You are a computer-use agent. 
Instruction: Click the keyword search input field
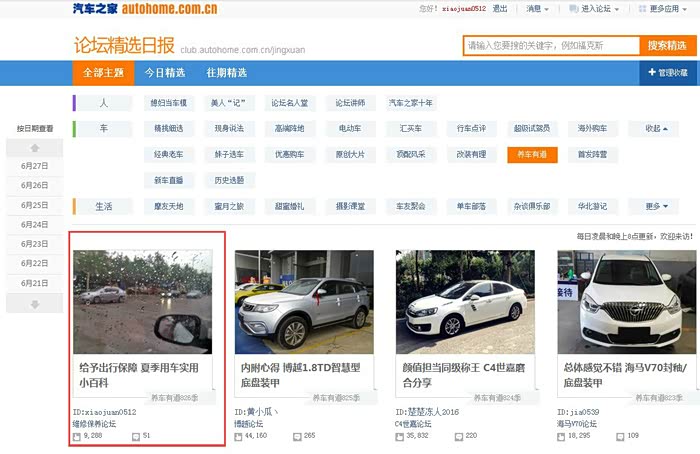551,46
